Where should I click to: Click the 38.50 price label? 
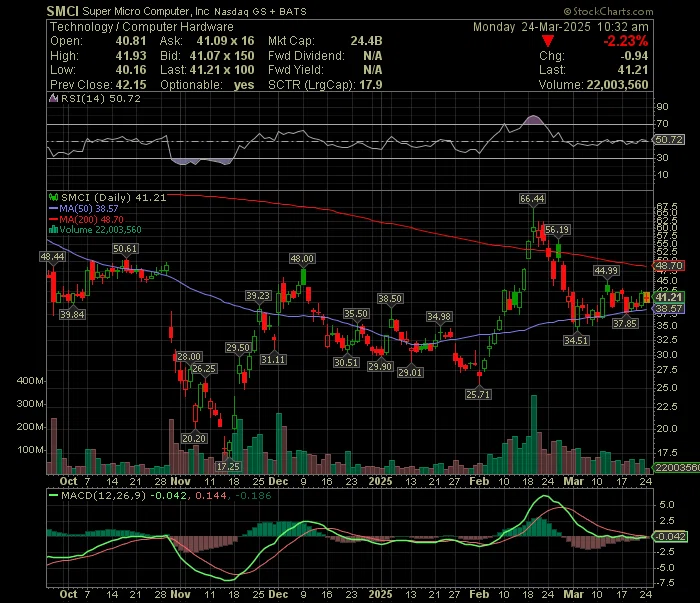[390, 299]
